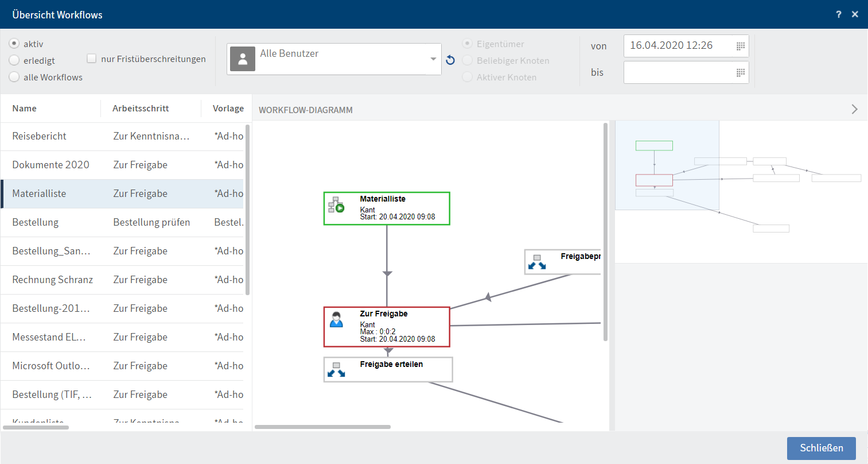Image resolution: width=868 pixels, height=464 pixels.
Task: Select the Bestellung_San… workflow row
Action: (x=122, y=252)
